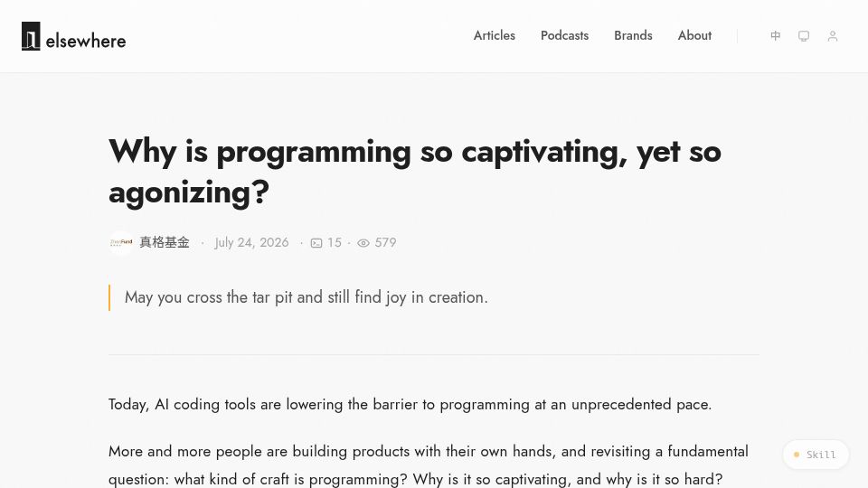The image size is (868, 488).
Task: Click the comments icon beside 15
Action: point(316,243)
